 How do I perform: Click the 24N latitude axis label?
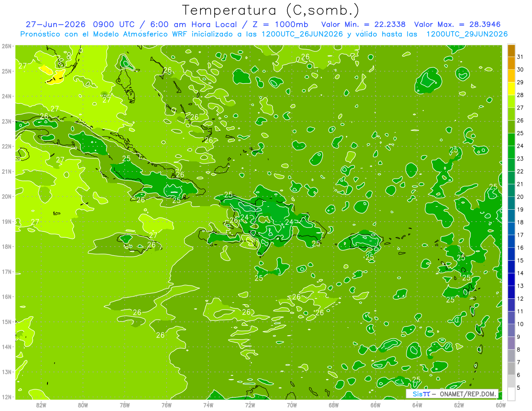tap(7, 96)
